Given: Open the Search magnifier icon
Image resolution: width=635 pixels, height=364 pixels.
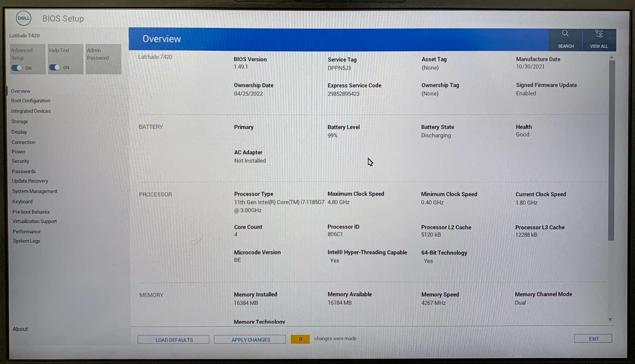Looking at the screenshot, I should 565,33.
